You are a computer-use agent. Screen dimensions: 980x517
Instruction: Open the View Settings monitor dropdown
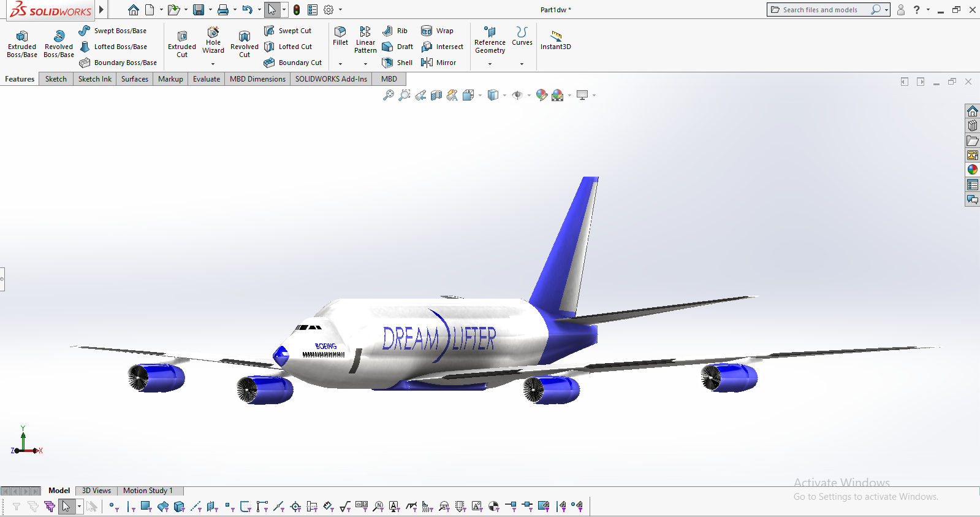pos(594,95)
